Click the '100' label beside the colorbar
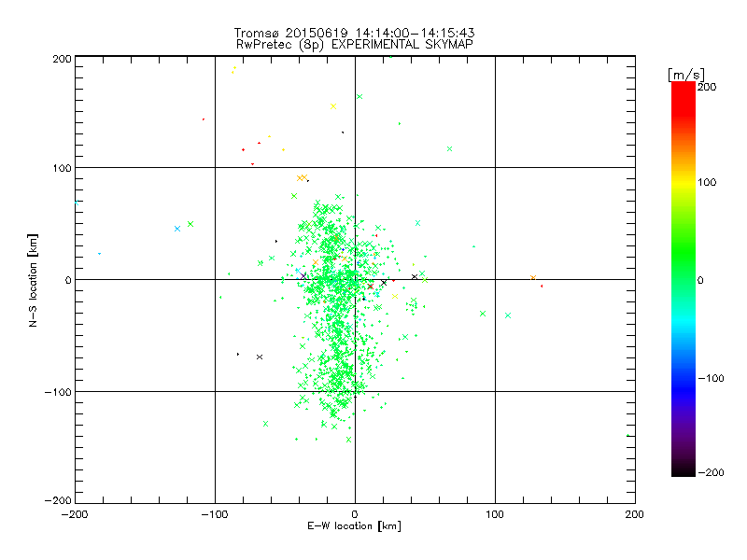The image size is (747, 560). [x=707, y=182]
